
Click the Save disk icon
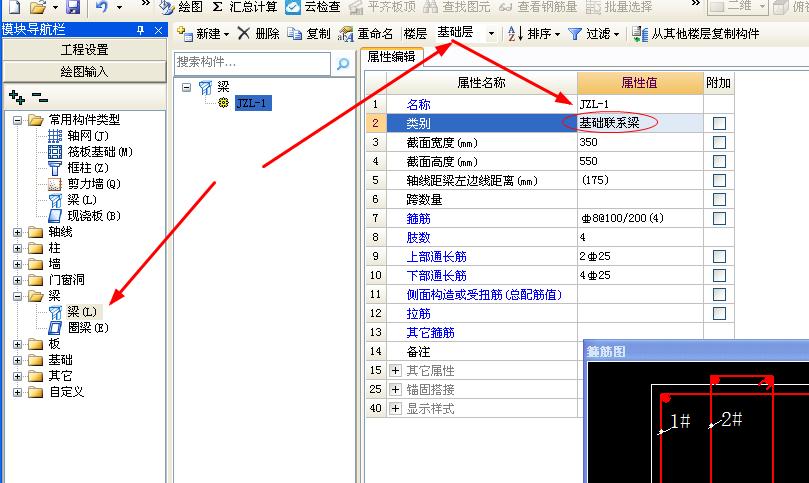point(74,7)
